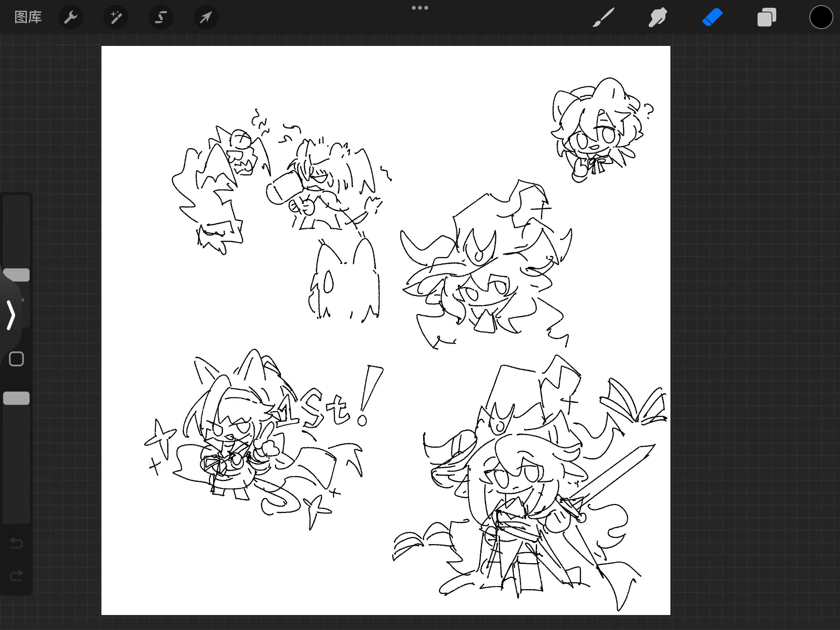Image resolution: width=840 pixels, height=630 pixels.
Task: Select the Brush paint tool
Action: (x=603, y=17)
